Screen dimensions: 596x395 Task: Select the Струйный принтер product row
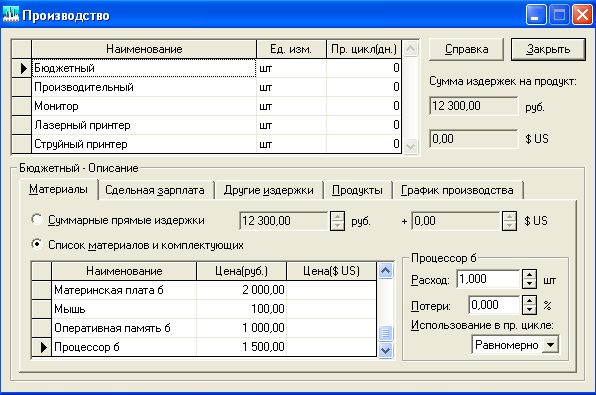(207, 144)
